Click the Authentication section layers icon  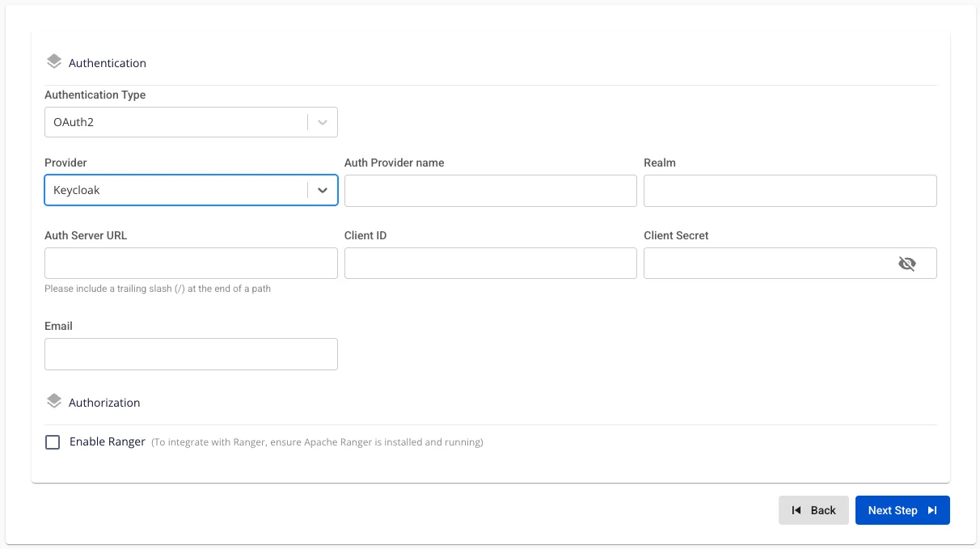click(54, 61)
